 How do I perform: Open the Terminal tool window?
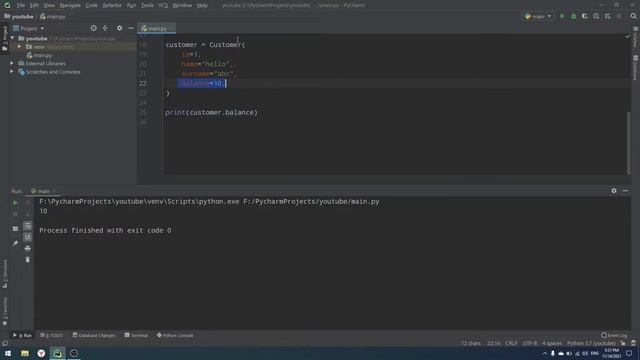[136, 335]
